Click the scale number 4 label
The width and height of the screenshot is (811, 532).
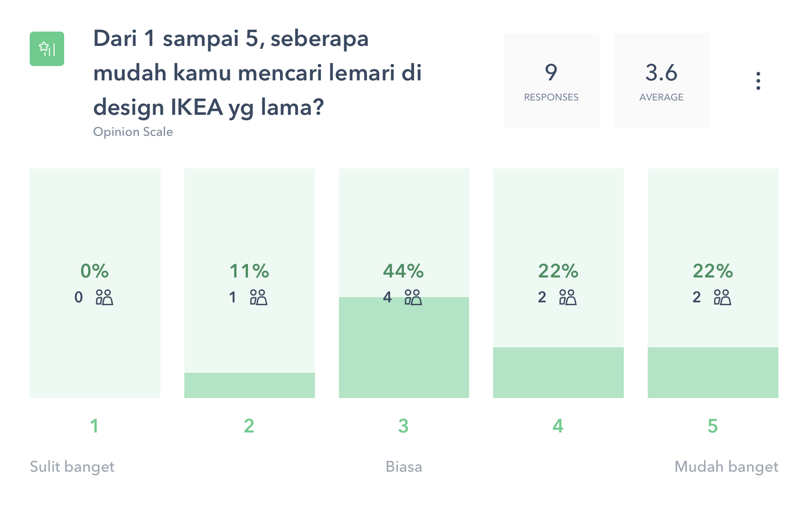(558, 426)
